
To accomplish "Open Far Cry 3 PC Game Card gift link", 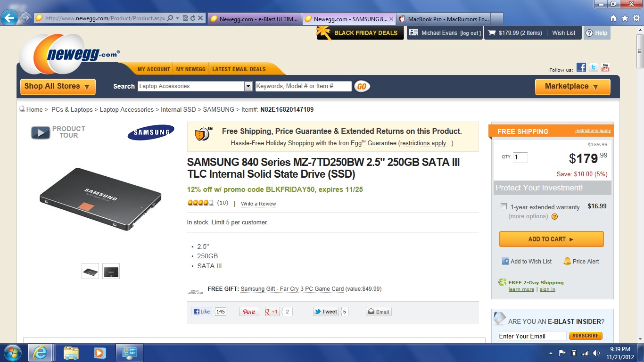I will [292, 289].
